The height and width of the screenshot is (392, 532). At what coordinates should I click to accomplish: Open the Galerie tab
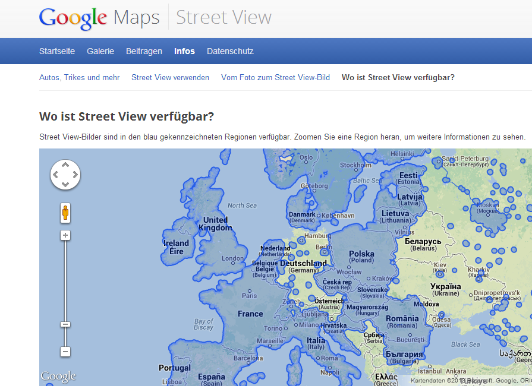100,51
